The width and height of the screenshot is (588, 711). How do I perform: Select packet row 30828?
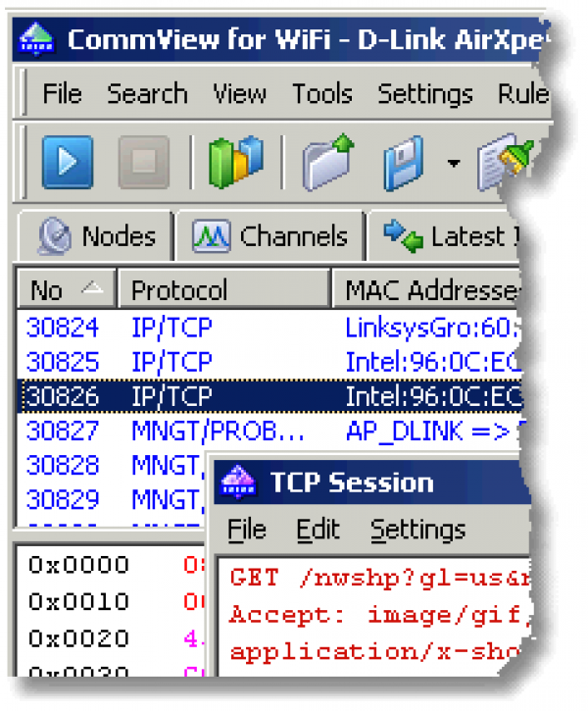tap(113, 465)
